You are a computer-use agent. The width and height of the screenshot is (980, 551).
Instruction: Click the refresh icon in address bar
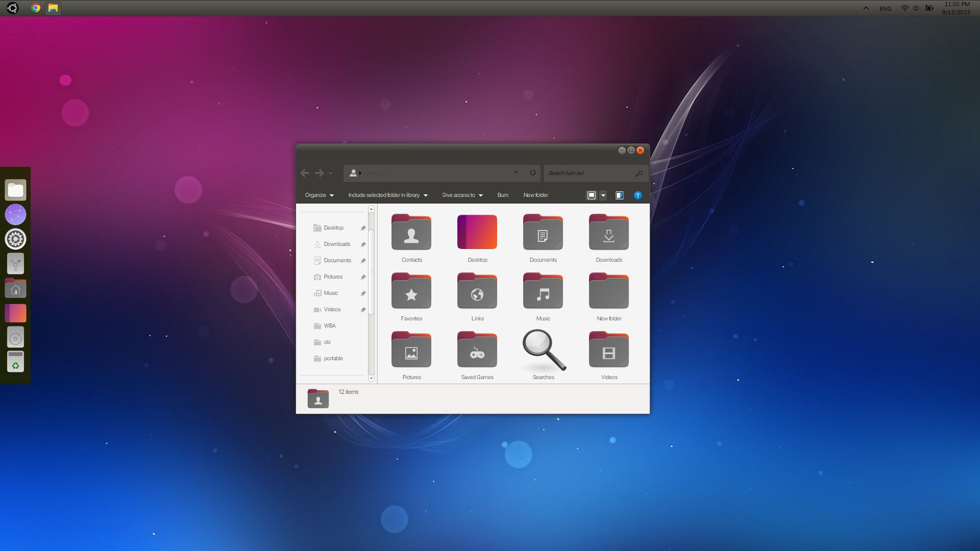pos(533,173)
